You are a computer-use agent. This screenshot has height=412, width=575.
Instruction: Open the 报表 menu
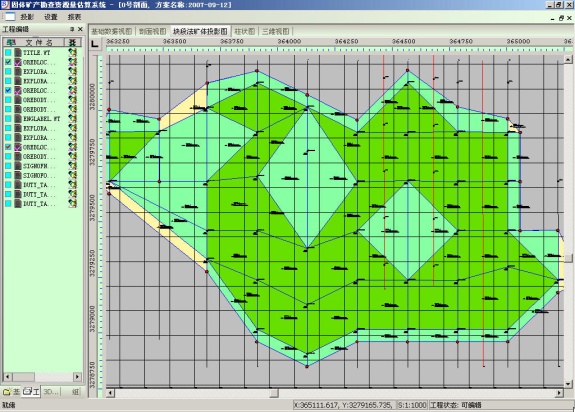(x=74, y=17)
